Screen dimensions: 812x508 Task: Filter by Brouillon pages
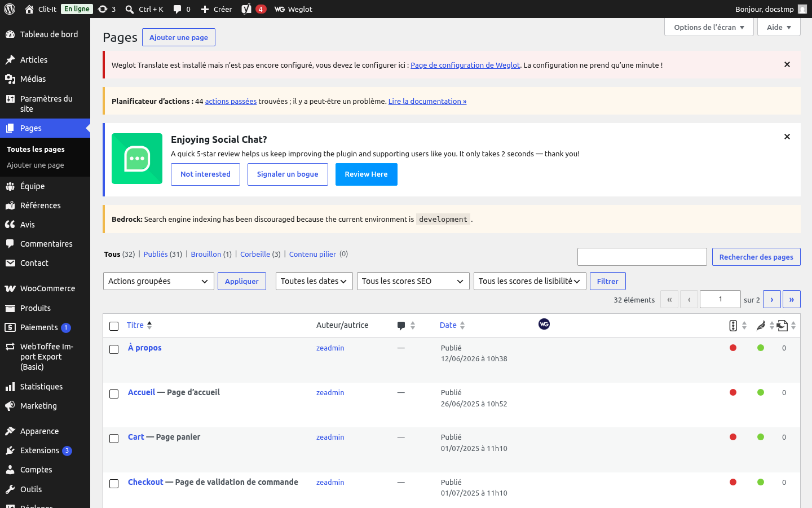point(206,255)
